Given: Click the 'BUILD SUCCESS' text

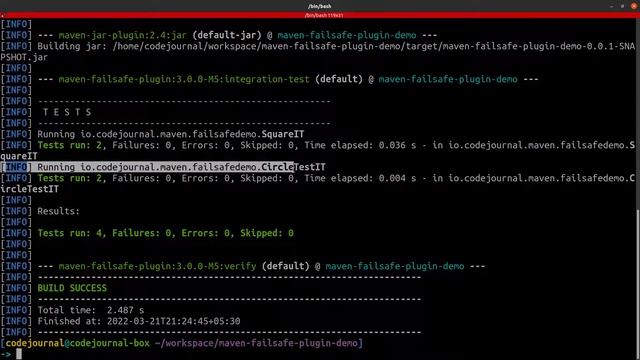Looking at the screenshot, I should pos(72,288).
